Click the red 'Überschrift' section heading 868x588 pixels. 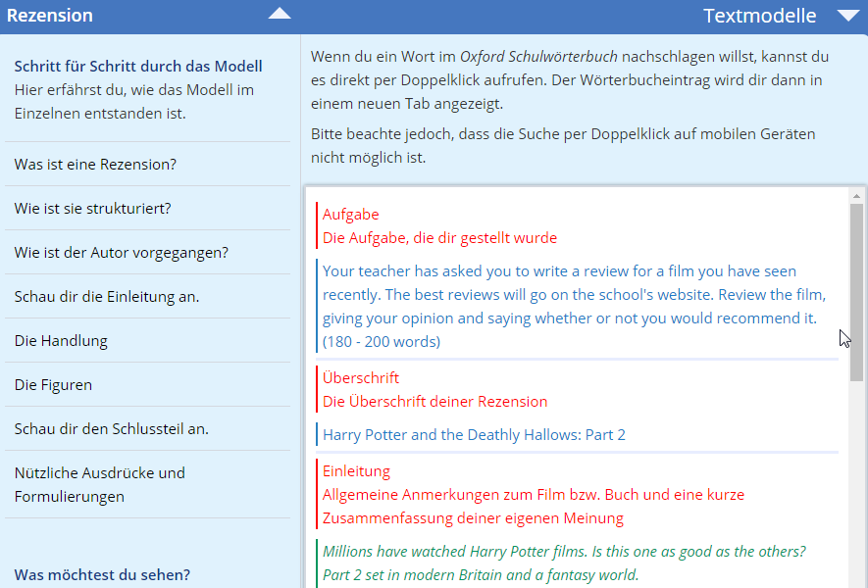tap(360, 377)
